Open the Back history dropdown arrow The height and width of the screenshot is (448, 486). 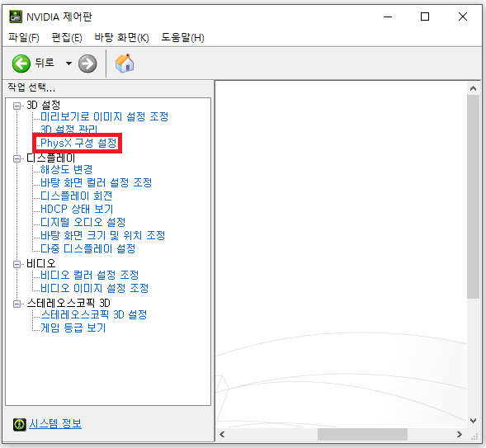coord(68,64)
